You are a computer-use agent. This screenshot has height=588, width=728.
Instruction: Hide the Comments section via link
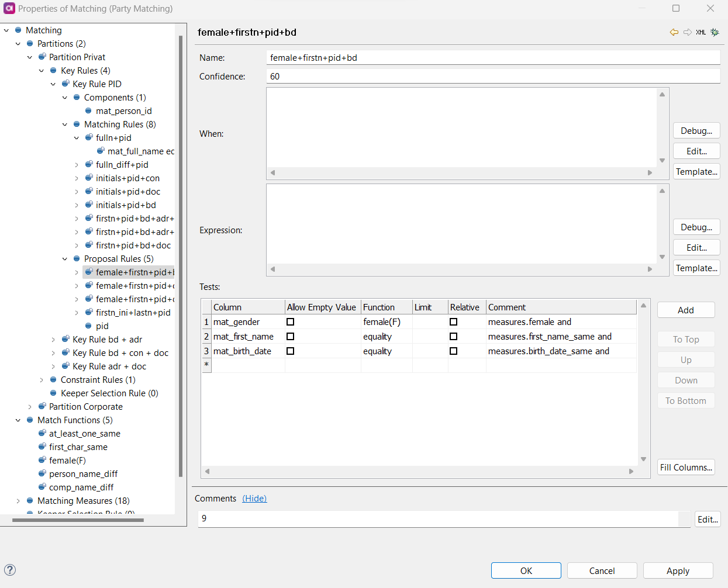click(x=254, y=498)
